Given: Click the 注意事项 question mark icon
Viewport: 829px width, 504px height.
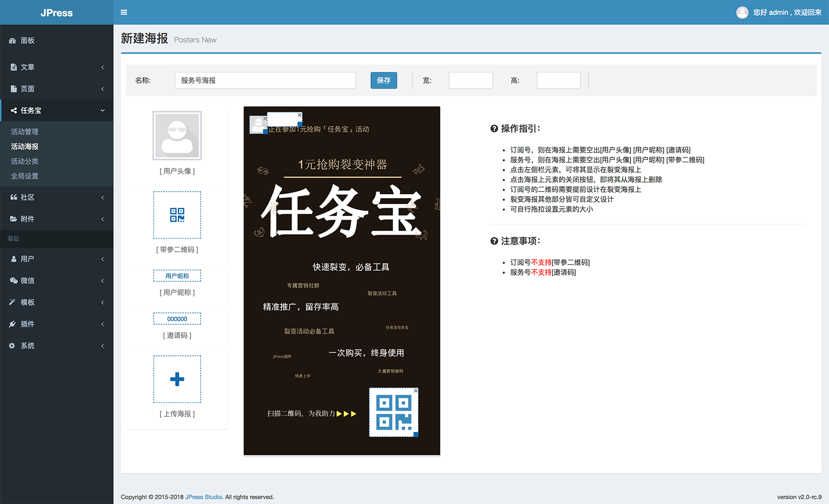Looking at the screenshot, I should point(494,241).
